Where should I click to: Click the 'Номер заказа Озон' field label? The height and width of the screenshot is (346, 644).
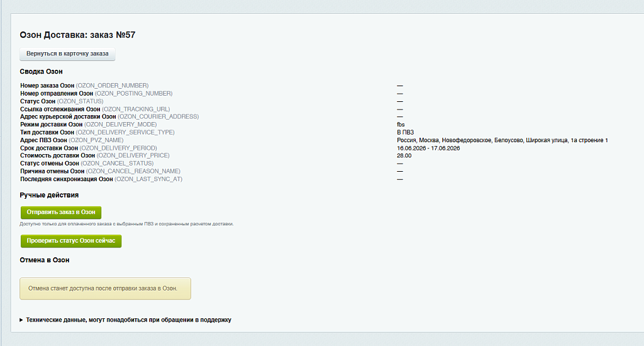coord(47,86)
